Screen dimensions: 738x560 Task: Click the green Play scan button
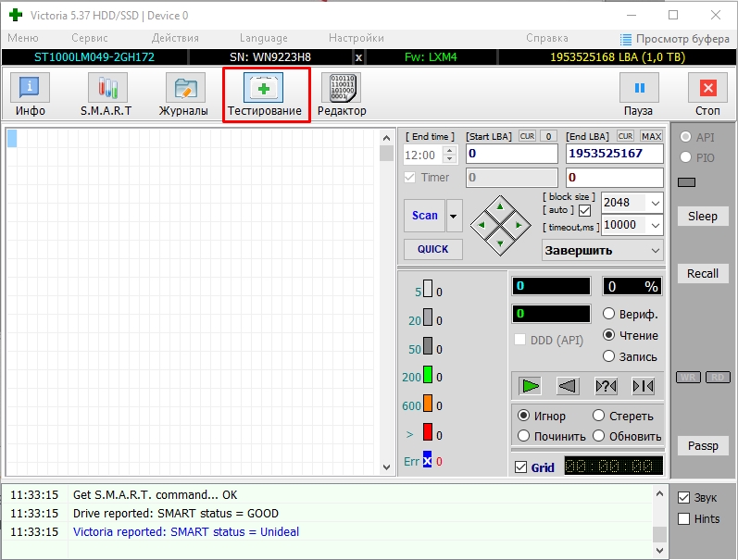531,386
